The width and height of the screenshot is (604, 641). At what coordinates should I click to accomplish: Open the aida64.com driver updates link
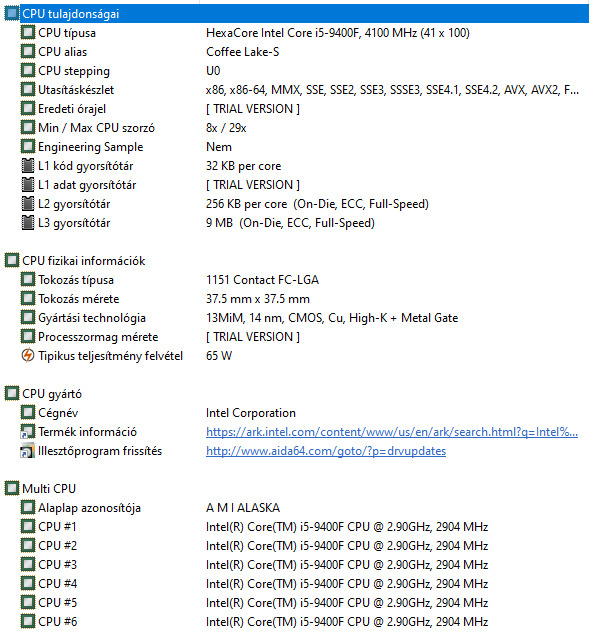(326, 451)
